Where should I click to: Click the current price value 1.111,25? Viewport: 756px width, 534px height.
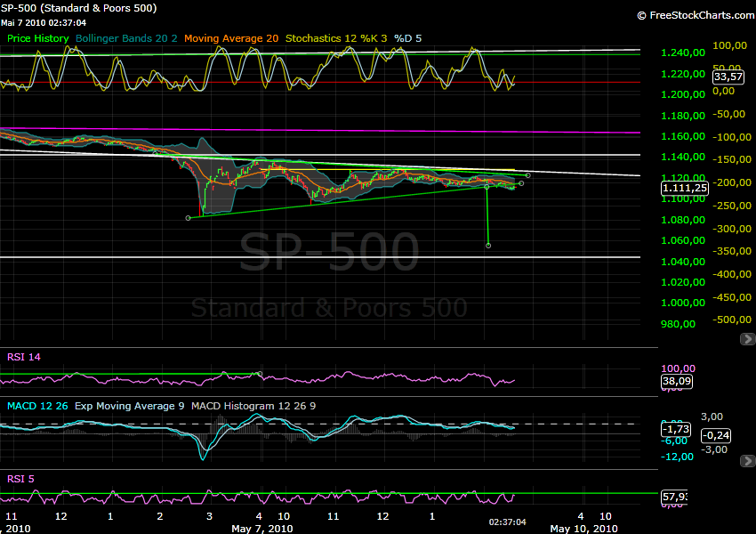(x=685, y=188)
